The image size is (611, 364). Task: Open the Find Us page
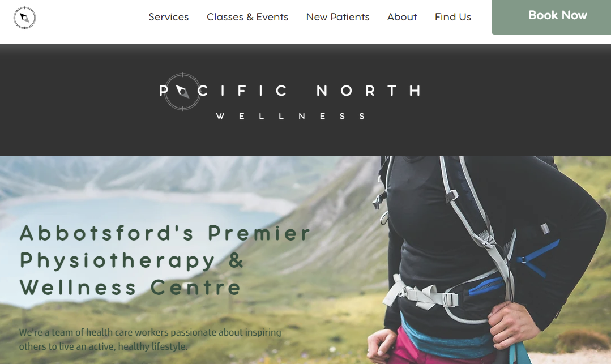pyautogui.click(x=453, y=17)
